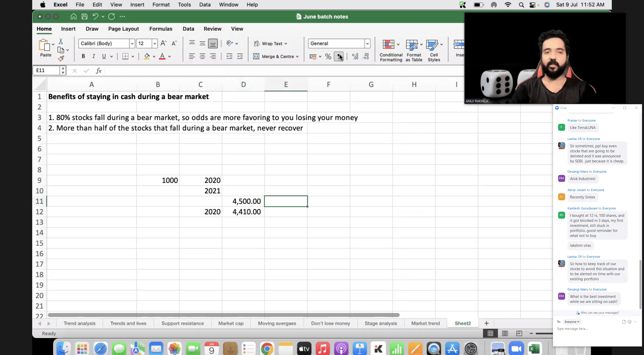Click Increase Decimal icon
The height and width of the screenshot is (355, 644).
(355, 56)
